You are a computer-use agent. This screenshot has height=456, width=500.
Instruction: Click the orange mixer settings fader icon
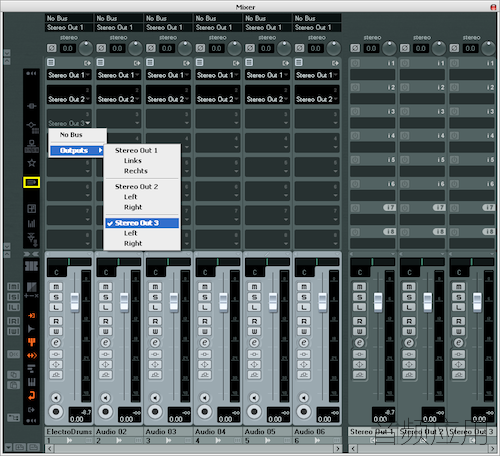click(32, 342)
